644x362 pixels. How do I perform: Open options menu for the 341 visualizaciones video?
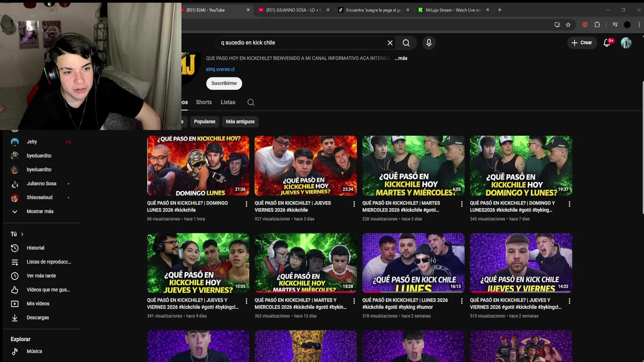click(246, 301)
